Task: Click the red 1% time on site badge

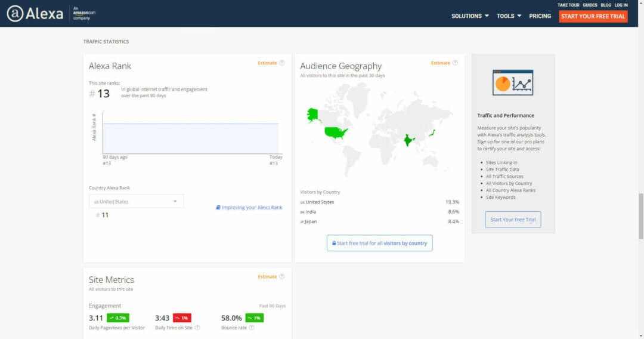Action: click(182, 318)
